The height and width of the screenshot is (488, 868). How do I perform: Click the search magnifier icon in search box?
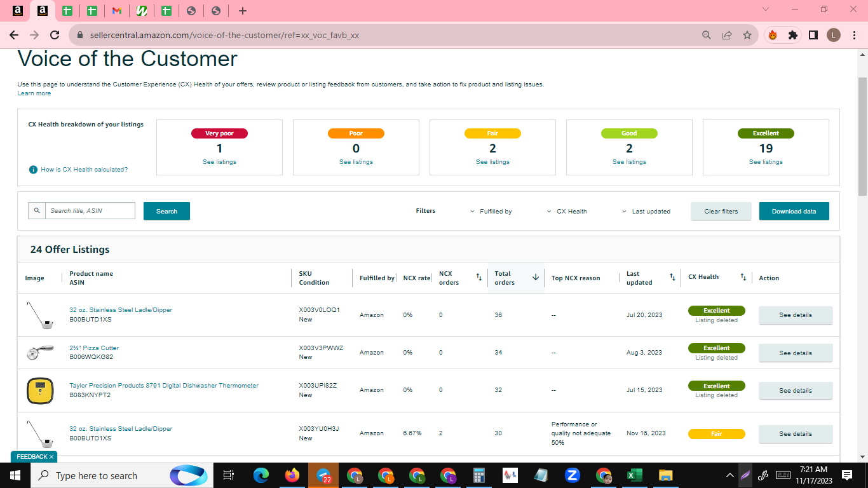pyautogui.click(x=37, y=210)
